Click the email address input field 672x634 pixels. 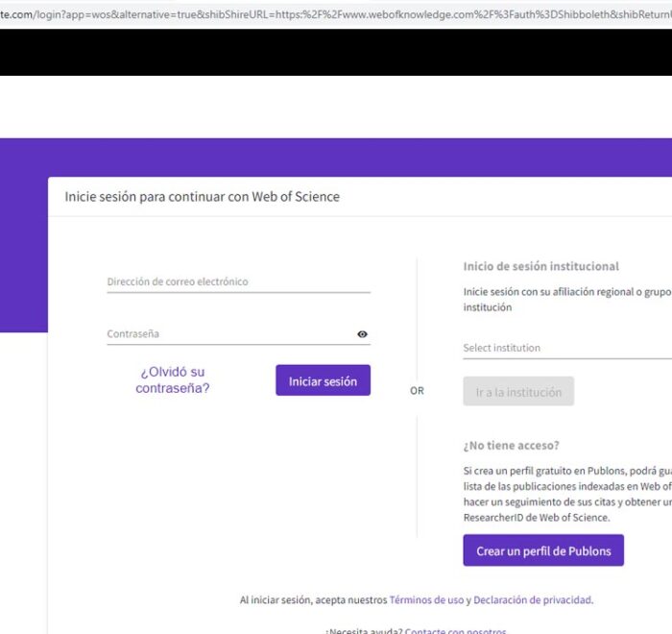[x=239, y=281]
